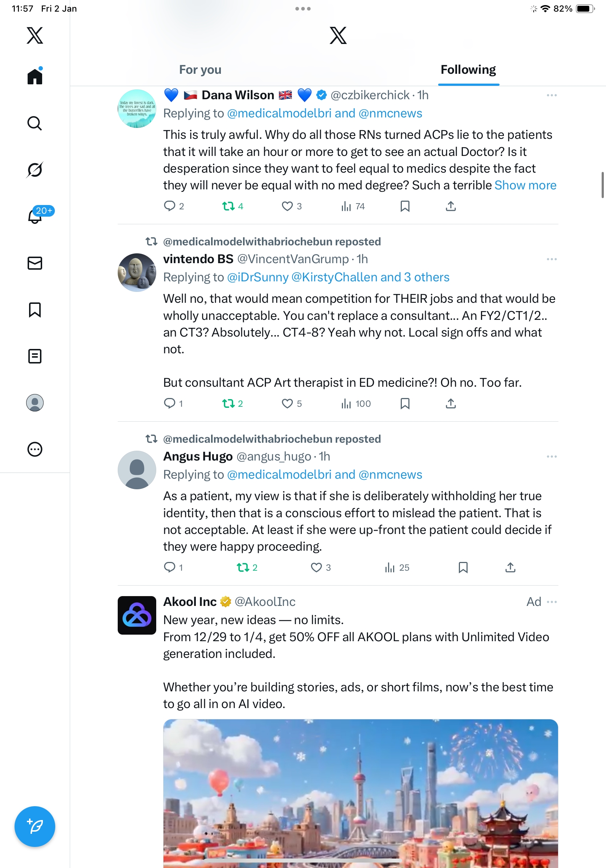Open Messages envelope icon in sidebar
The width and height of the screenshot is (606, 868).
point(35,263)
